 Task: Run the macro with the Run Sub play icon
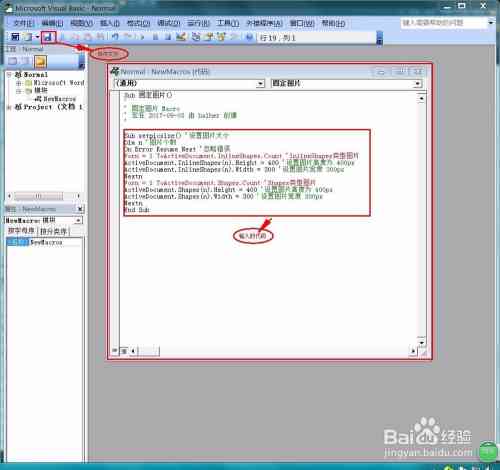click(143, 37)
